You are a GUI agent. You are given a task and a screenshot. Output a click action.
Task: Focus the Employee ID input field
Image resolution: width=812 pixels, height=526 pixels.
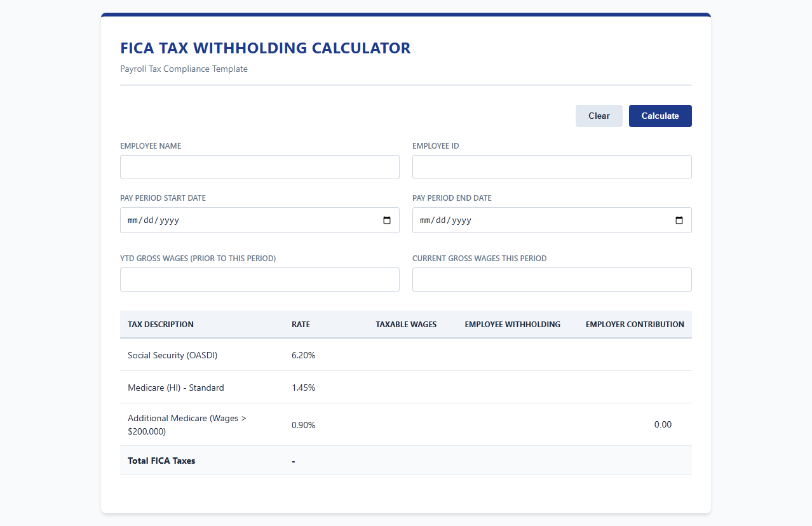pyautogui.click(x=552, y=167)
